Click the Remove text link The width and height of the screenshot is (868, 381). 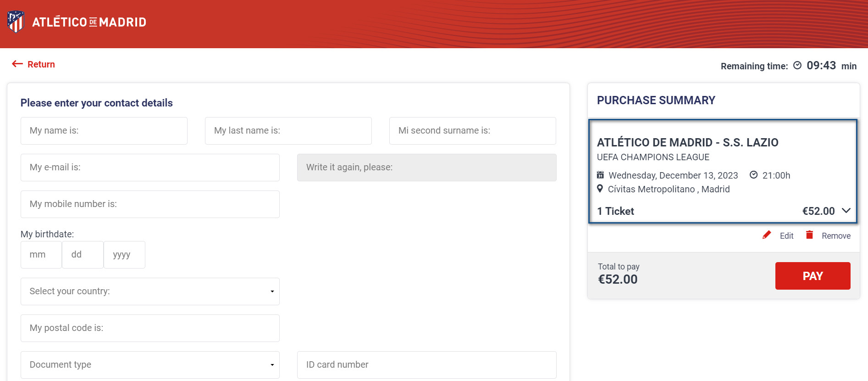[835, 236]
